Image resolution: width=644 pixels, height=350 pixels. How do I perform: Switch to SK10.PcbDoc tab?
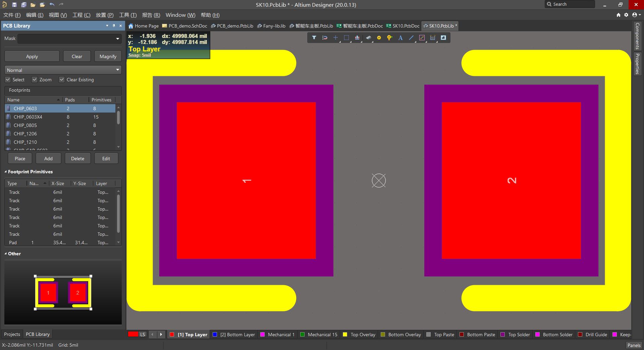click(403, 26)
